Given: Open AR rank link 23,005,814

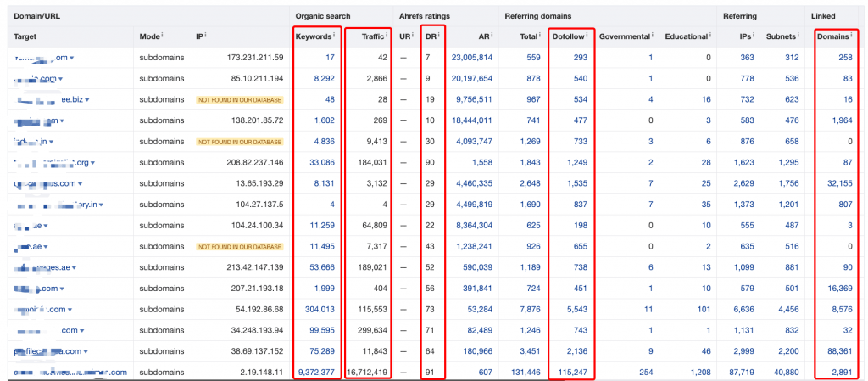Looking at the screenshot, I should click(x=471, y=58).
